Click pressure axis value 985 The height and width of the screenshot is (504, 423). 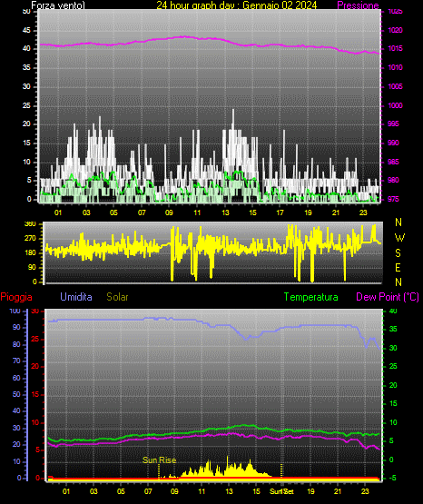[x=393, y=162]
